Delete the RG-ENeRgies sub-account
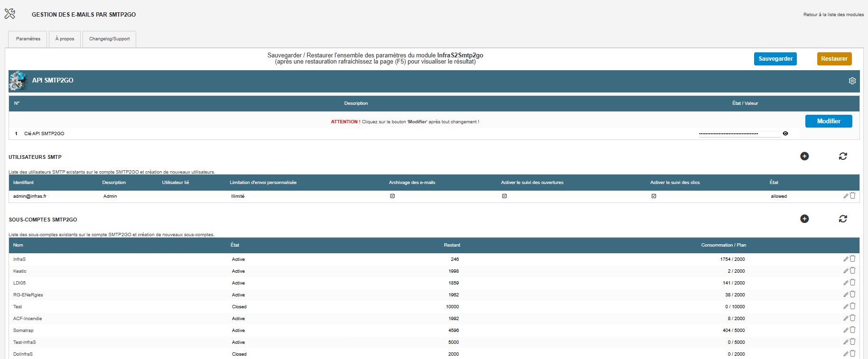868x359 pixels. [853, 294]
